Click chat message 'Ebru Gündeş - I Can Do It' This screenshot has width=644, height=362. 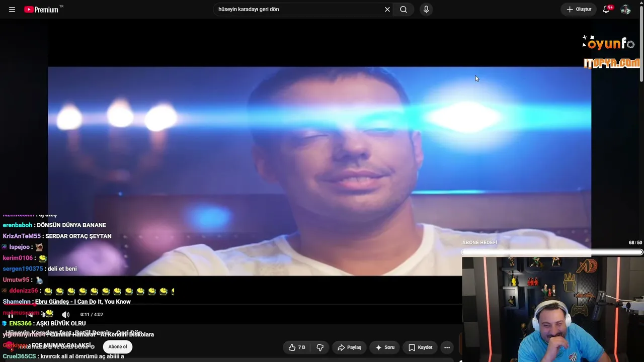click(x=83, y=302)
